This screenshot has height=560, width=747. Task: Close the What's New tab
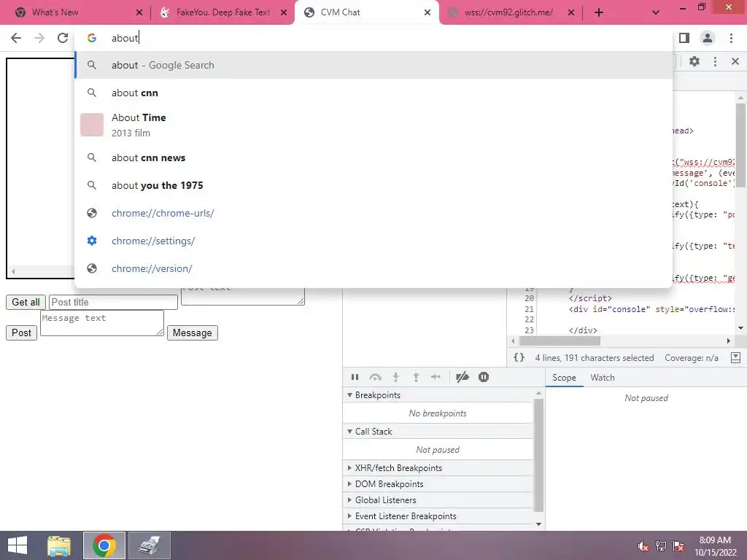pyautogui.click(x=139, y=12)
